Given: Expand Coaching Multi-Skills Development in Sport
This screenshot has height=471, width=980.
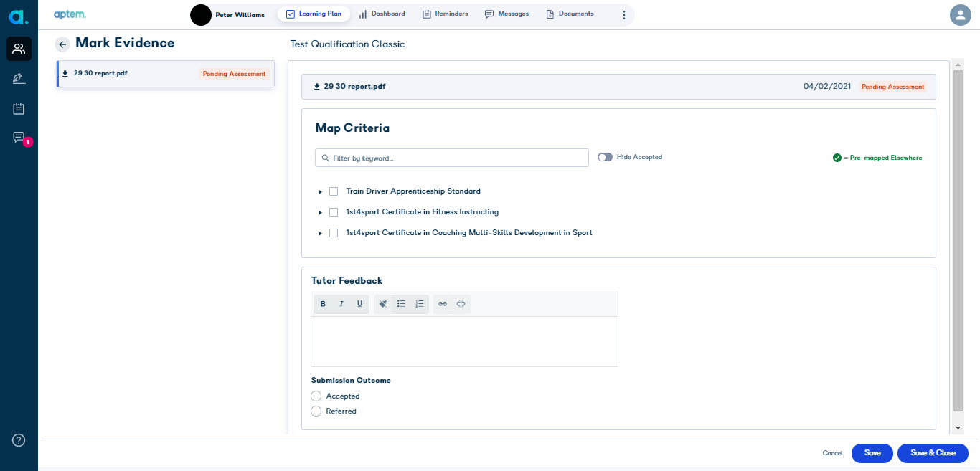Looking at the screenshot, I should 320,234.
